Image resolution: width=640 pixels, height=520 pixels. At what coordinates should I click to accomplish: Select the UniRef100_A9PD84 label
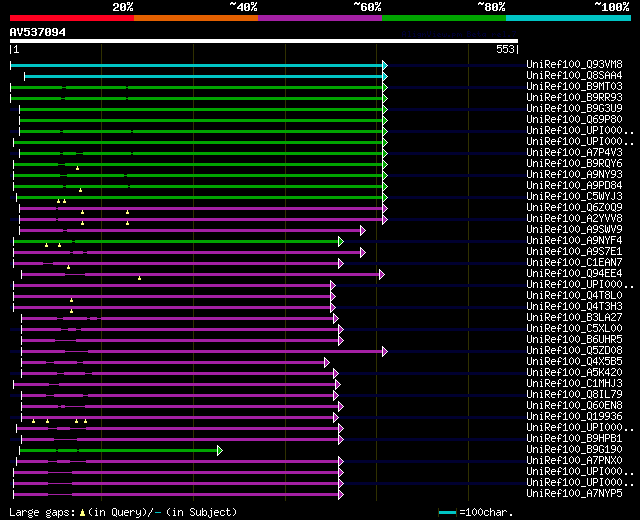pyautogui.click(x=574, y=185)
